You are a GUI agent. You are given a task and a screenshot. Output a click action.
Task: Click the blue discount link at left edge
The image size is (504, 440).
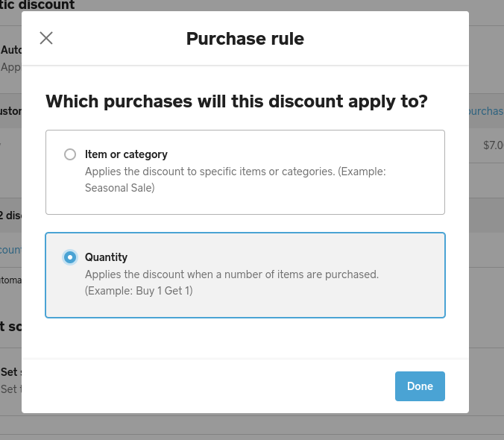pos(10,250)
